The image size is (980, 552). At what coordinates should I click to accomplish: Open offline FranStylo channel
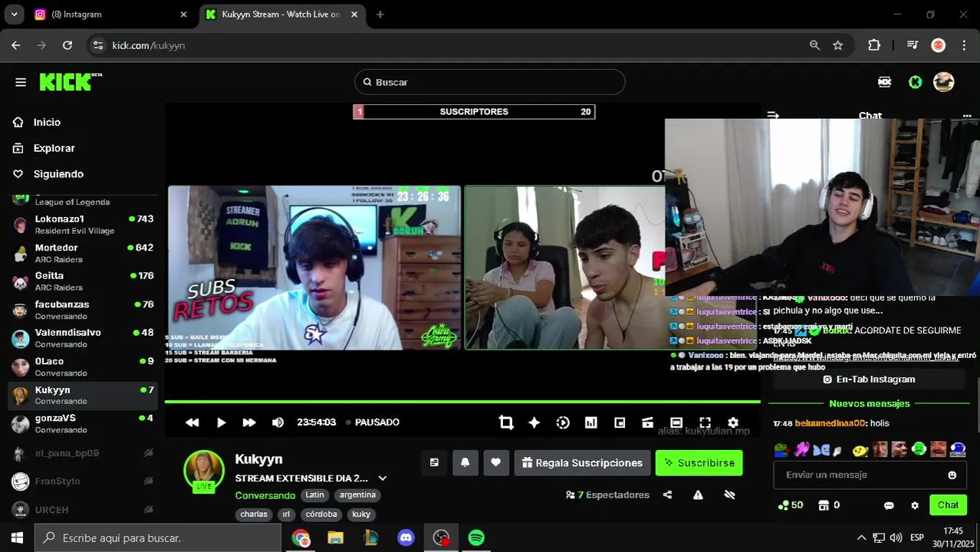[83, 481]
